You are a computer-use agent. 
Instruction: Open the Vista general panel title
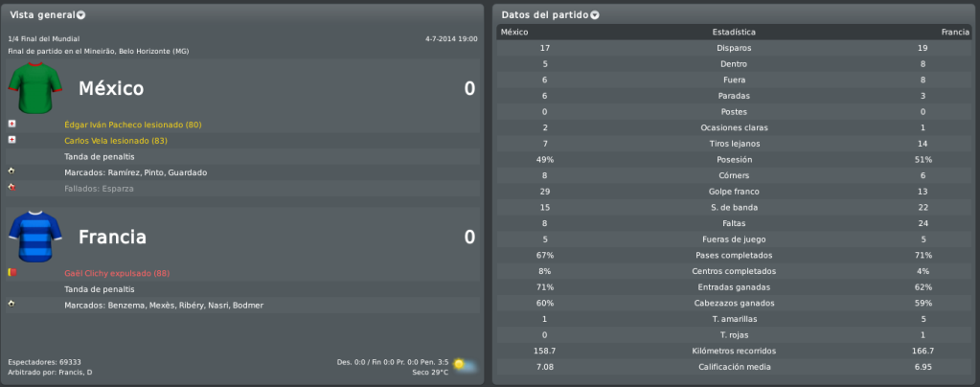click(x=42, y=14)
